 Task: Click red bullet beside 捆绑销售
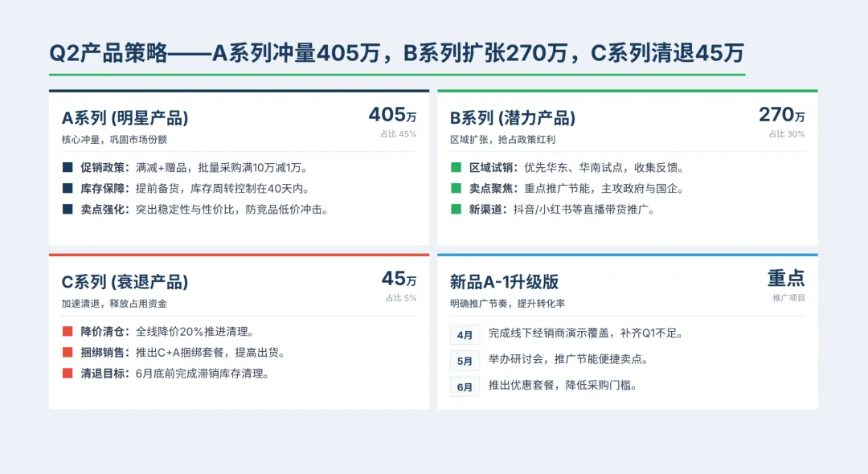[67, 353]
